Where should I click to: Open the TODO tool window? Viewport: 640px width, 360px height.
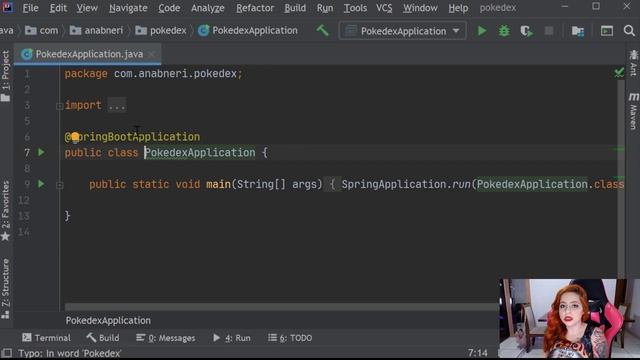(290, 338)
